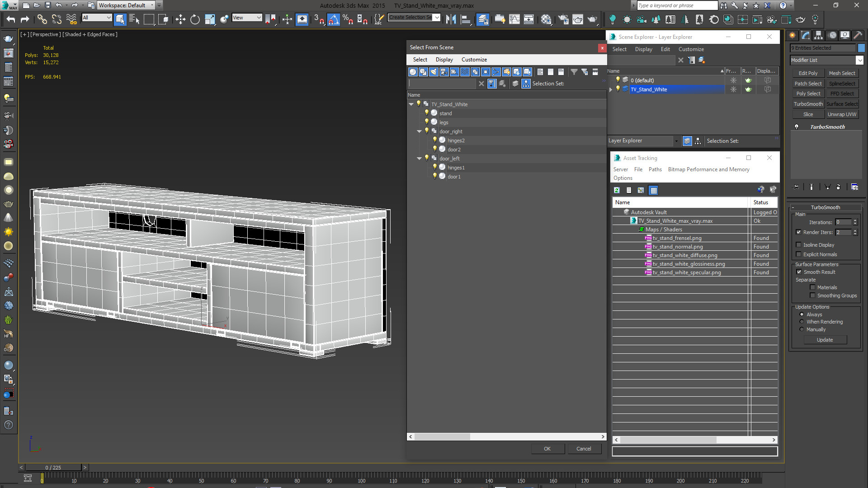Toggle Angle Snap icon in toolbar
This screenshot has height=488, width=868.
pos(333,19)
